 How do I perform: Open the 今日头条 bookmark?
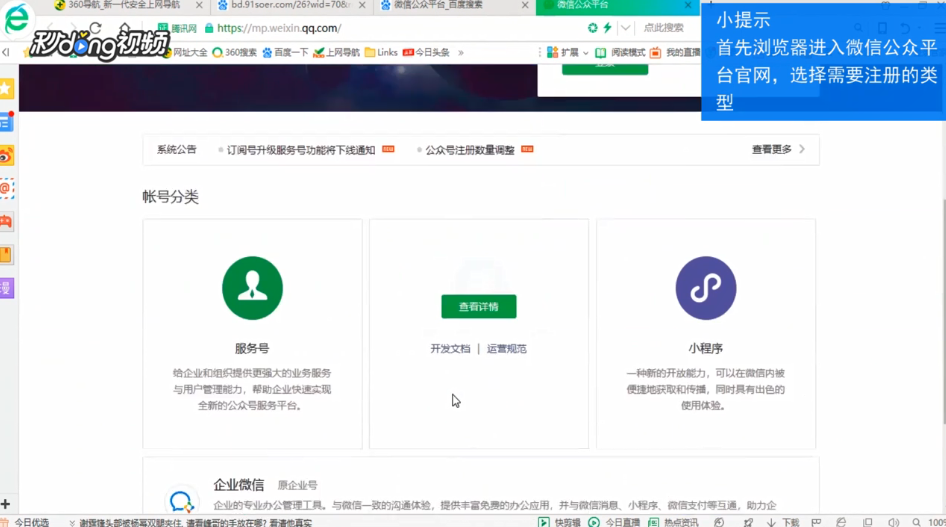pos(426,52)
